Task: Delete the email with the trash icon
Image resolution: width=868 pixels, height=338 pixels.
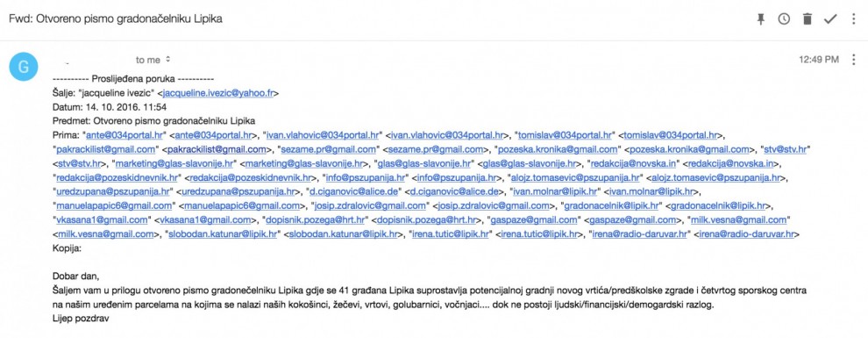Action: point(808,18)
